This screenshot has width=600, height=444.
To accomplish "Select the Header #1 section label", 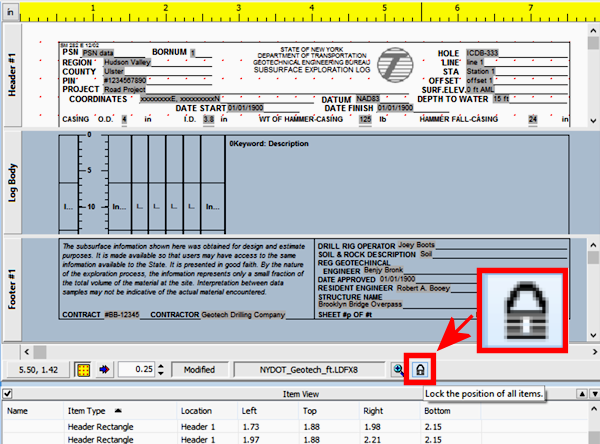I will tap(12, 75).
